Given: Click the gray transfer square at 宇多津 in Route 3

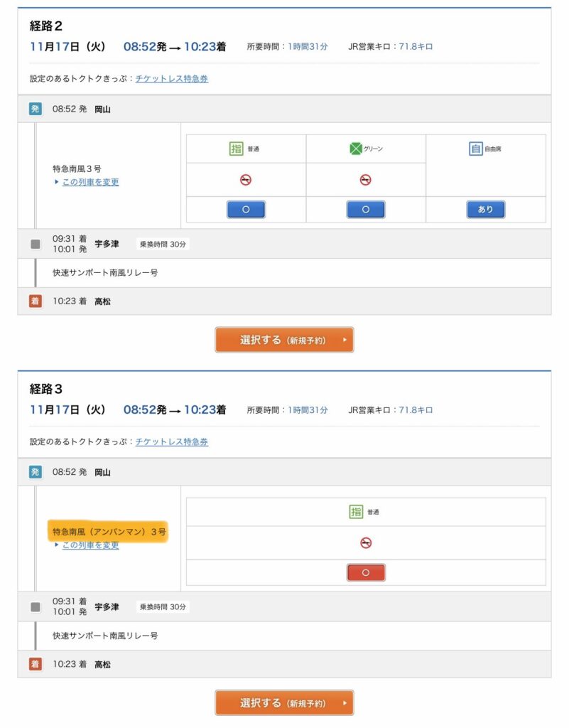Looking at the screenshot, I should (36, 607).
